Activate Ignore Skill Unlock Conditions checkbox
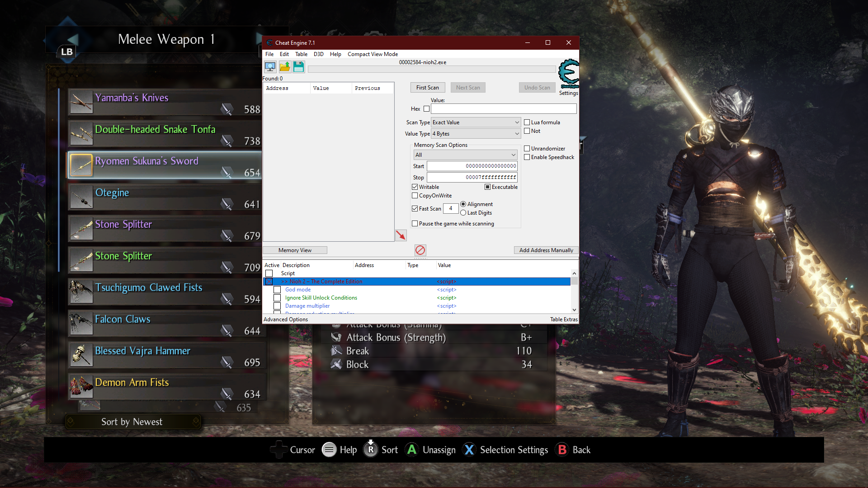Image resolution: width=868 pixels, height=488 pixels. (x=277, y=298)
